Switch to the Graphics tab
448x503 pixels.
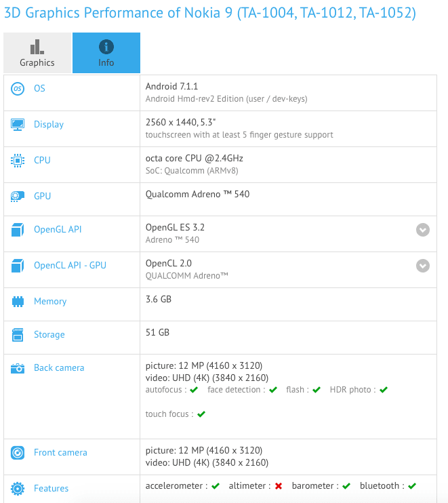click(x=37, y=53)
